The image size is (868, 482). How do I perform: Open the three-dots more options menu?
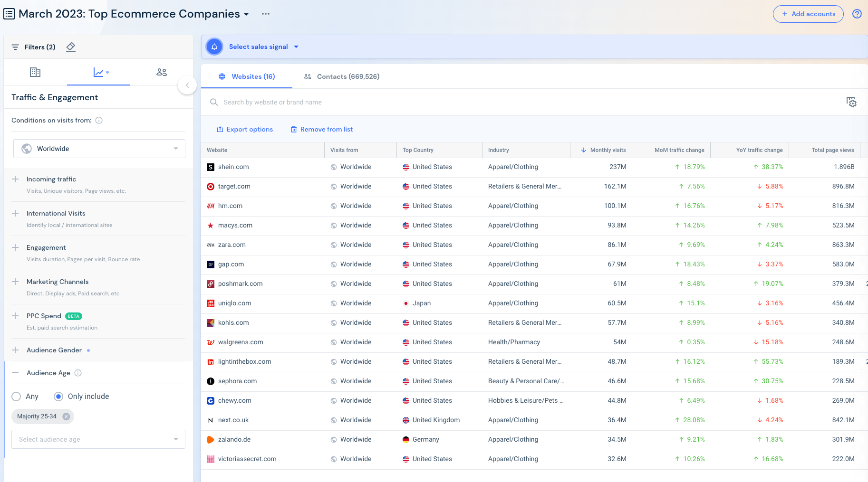(x=266, y=14)
